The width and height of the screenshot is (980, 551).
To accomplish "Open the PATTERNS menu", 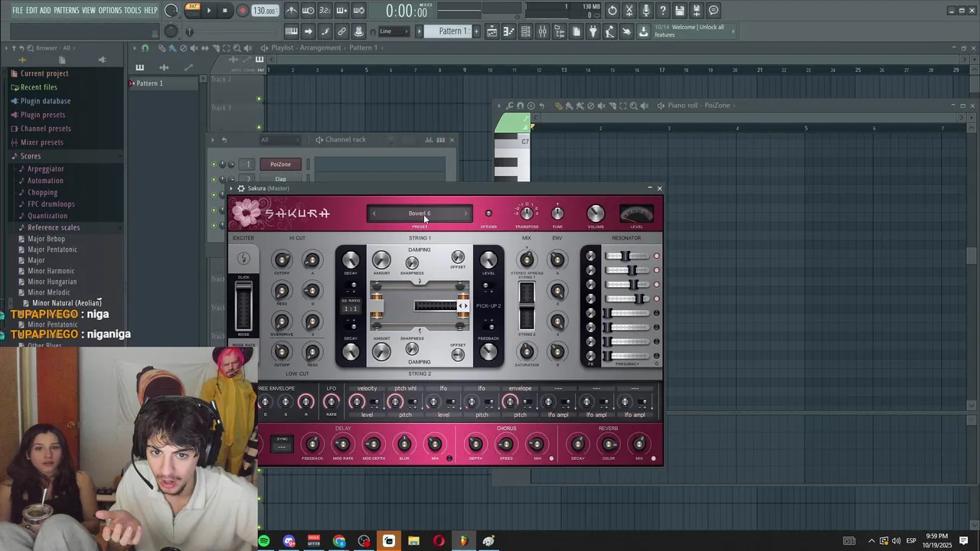I will click(x=67, y=11).
